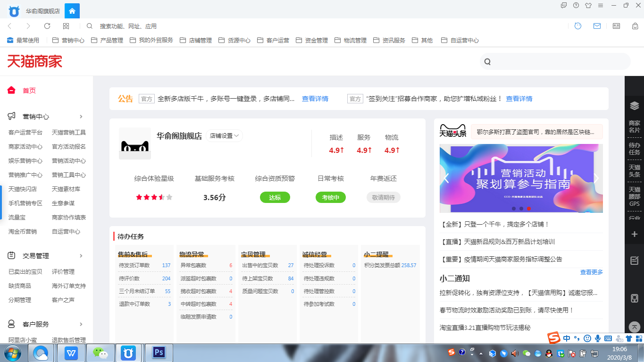Open the blue Wangwang face icon in the toolbar
644x362 pixels.
(578, 26)
